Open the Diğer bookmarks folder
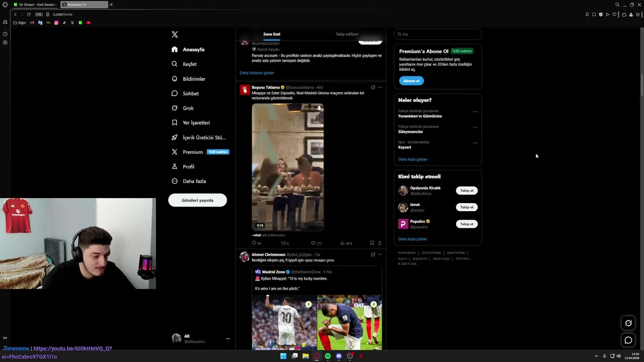 (20, 23)
